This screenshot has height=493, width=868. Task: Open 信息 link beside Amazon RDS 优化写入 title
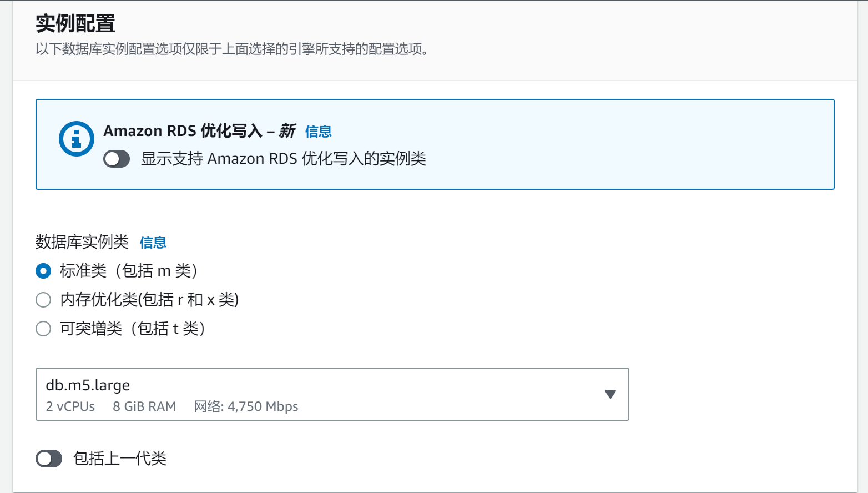[x=319, y=132]
